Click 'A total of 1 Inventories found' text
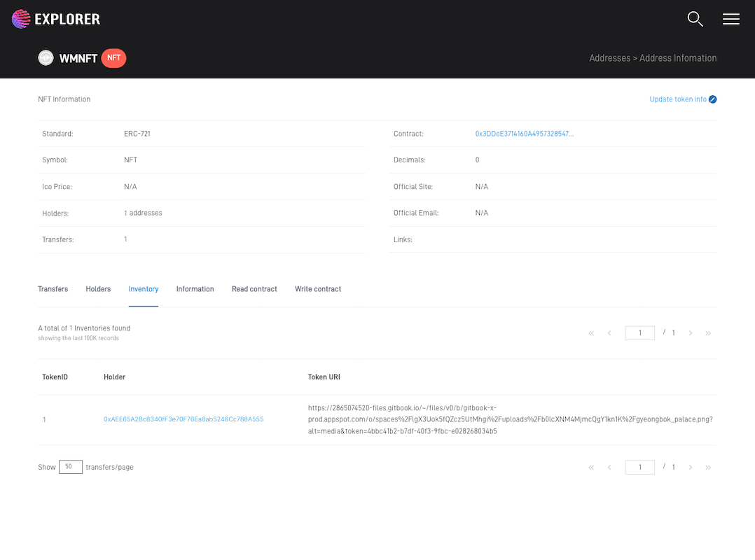The height and width of the screenshot is (560, 755). tap(84, 328)
